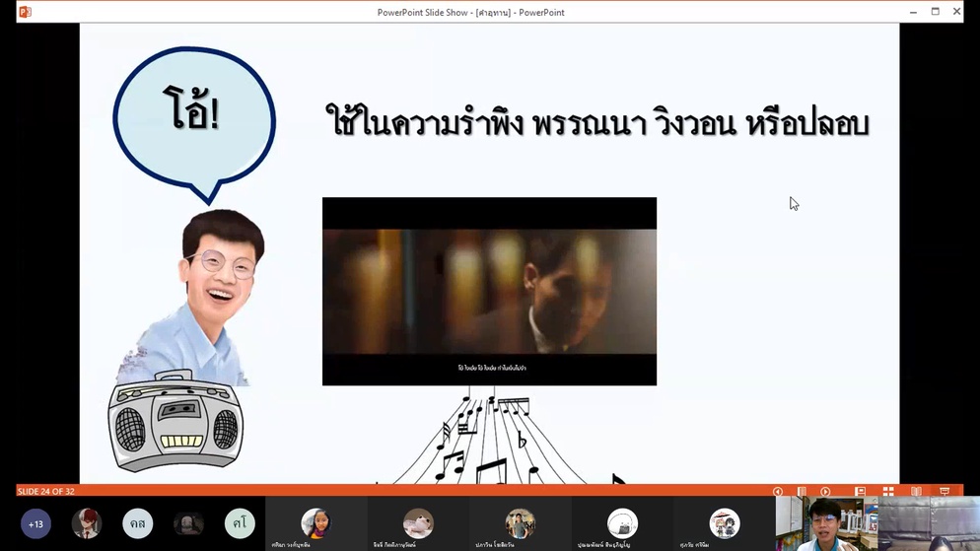Select the participant avatar labeled คโ
The image size is (980, 551).
point(240,523)
